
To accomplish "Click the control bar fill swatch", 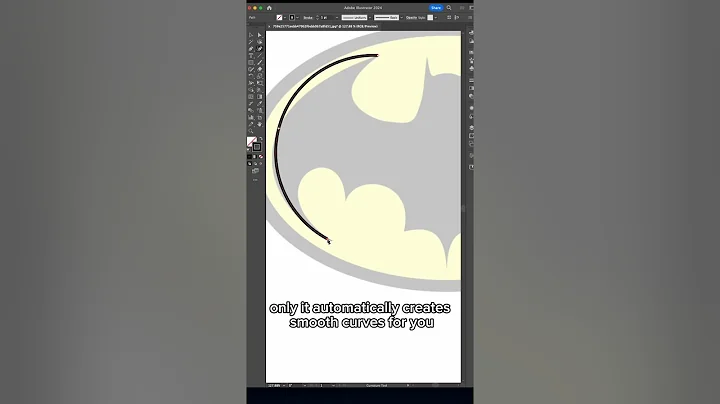I will pos(279,17).
